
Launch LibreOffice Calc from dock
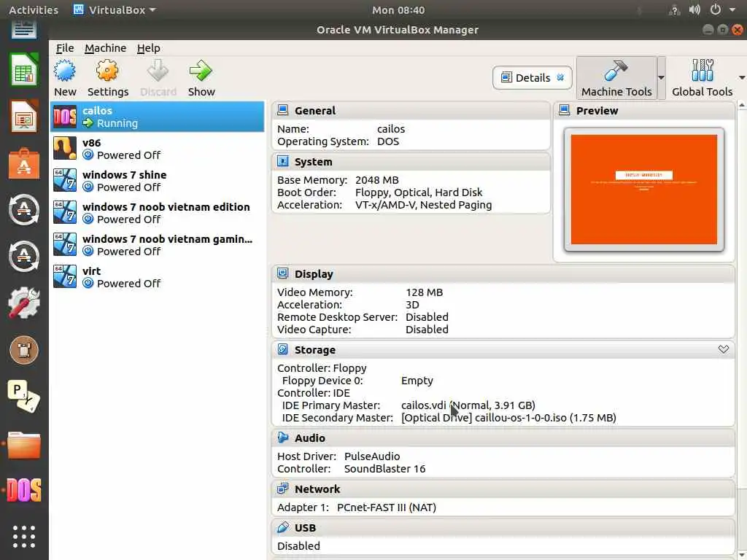pyautogui.click(x=24, y=70)
